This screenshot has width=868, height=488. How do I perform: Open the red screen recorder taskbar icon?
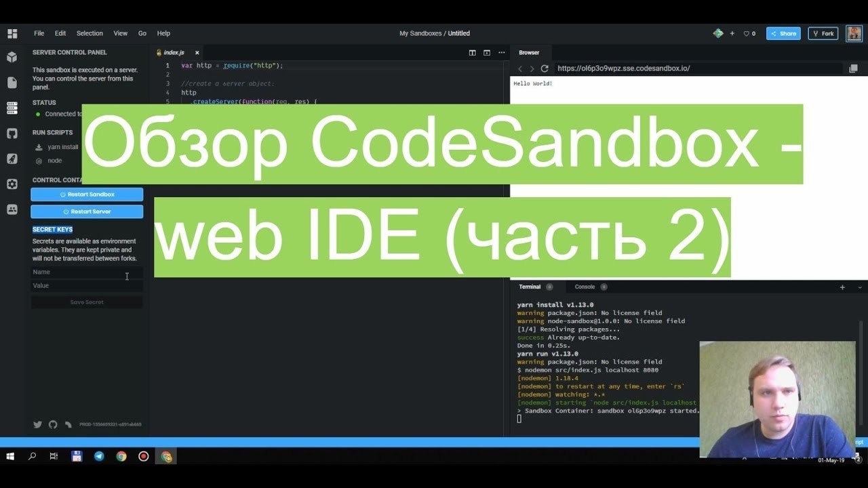click(x=144, y=456)
